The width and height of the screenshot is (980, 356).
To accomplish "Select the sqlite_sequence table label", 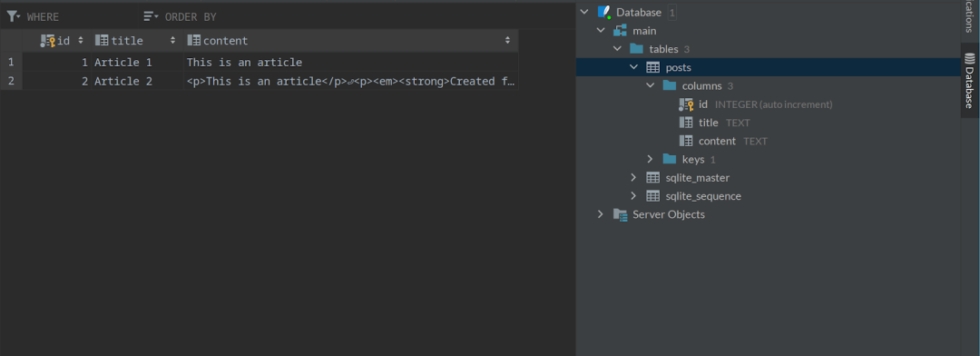I will (703, 196).
